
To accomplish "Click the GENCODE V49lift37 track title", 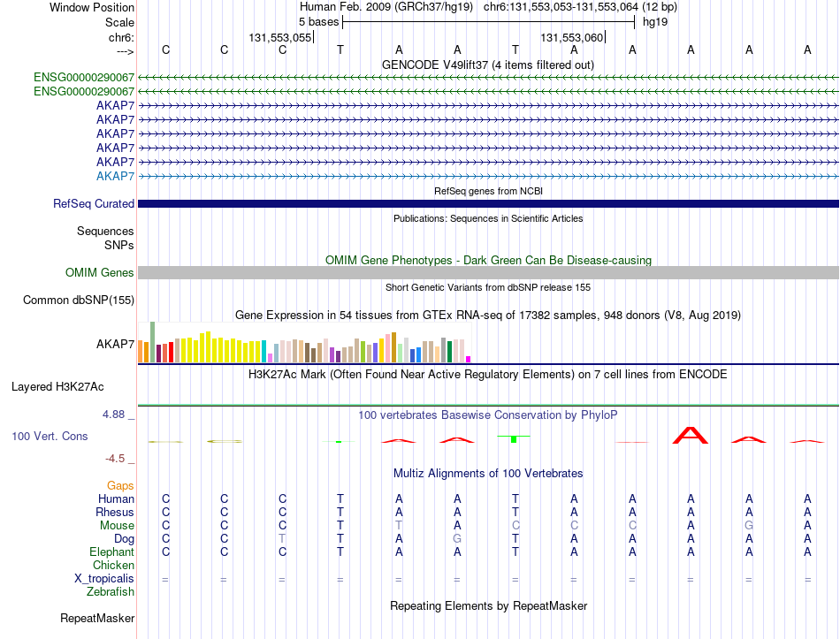I will click(x=488, y=65).
